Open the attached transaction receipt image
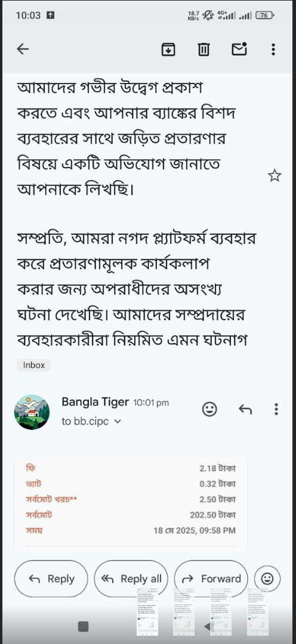This screenshot has width=296, height=644. 131,505
